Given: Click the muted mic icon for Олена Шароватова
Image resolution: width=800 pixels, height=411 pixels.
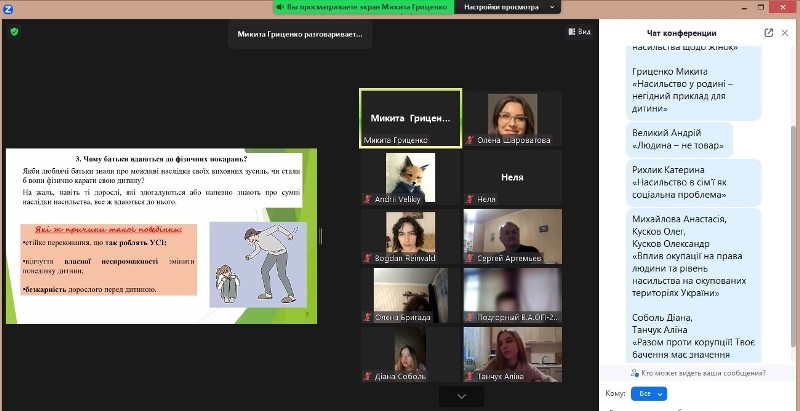Looking at the screenshot, I should coord(469,141).
